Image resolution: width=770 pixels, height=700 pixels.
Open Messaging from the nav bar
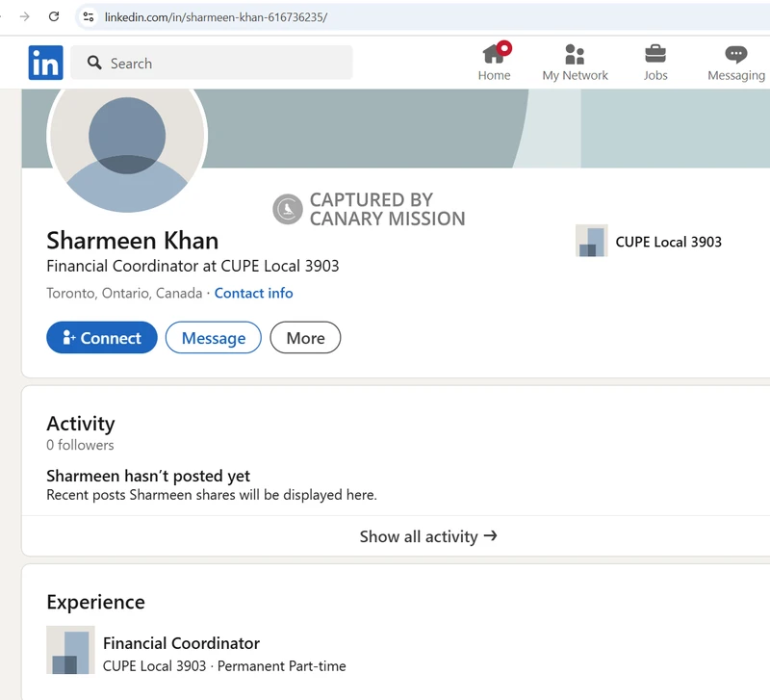click(736, 64)
